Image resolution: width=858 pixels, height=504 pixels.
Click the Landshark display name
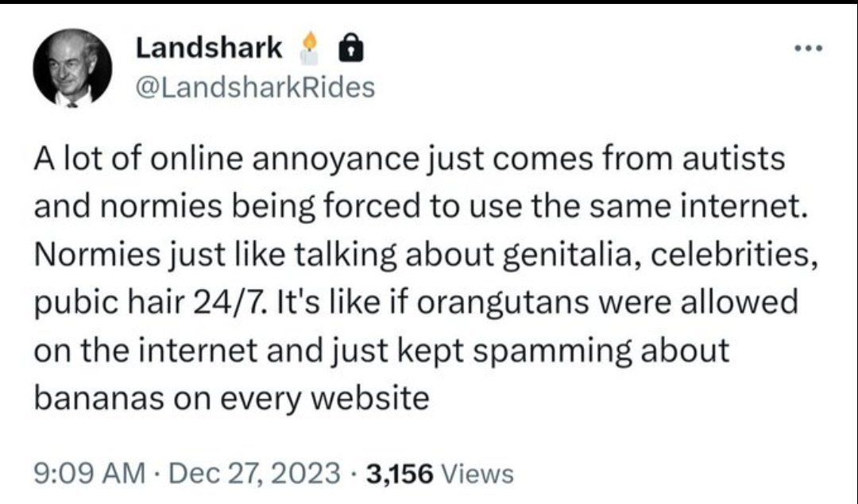coord(208,48)
